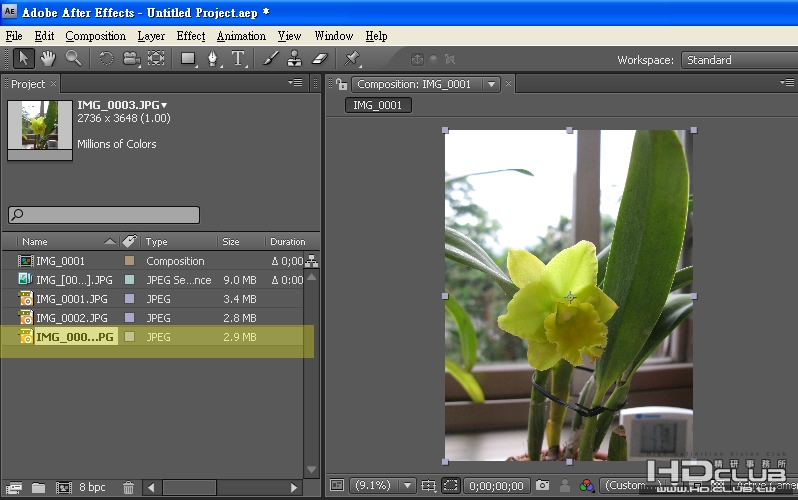
Task: Click the grid and guide options icon
Action: click(429, 486)
